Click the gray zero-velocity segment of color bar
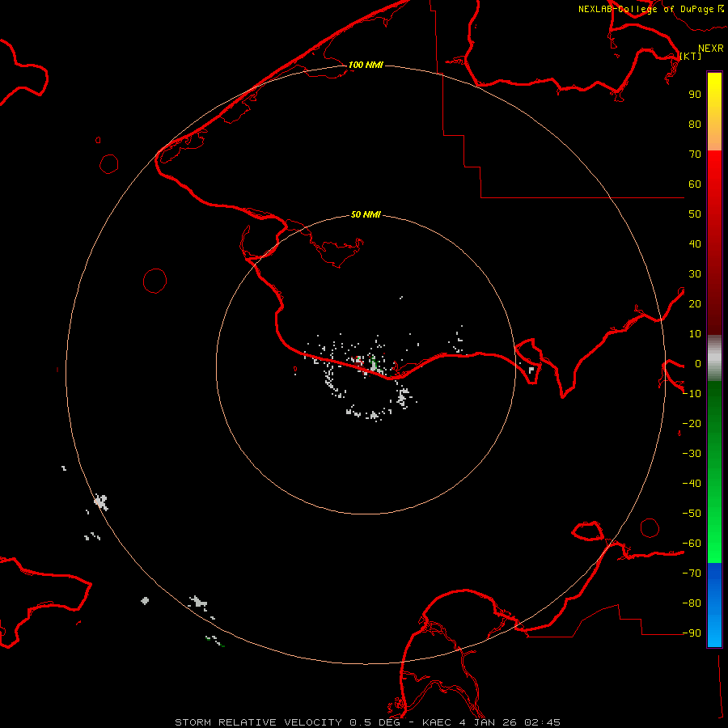The height and width of the screenshot is (728, 728). point(714,358)
